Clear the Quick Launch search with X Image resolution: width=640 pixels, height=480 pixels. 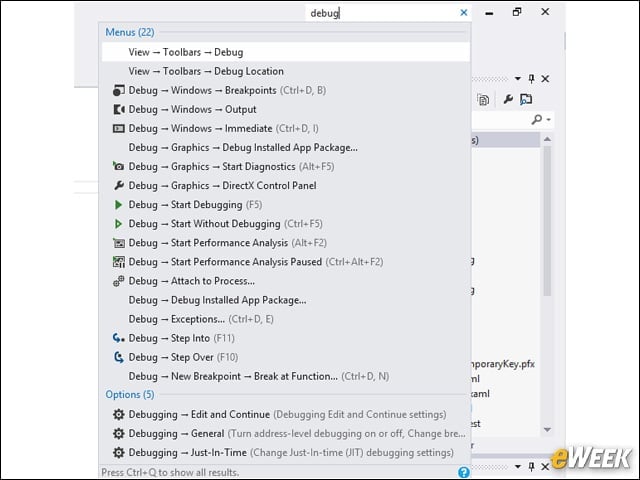[x=463, y=13]
